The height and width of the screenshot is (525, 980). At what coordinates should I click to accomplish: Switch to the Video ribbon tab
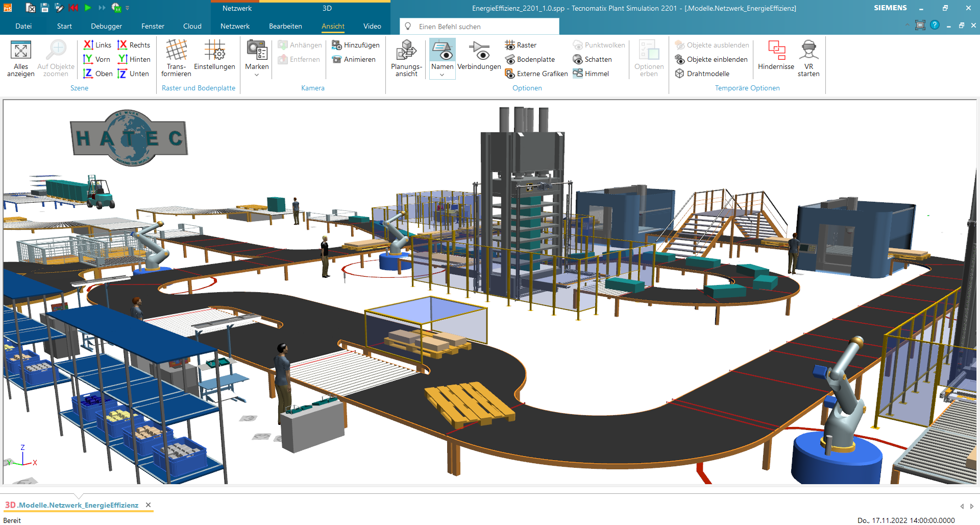[x=372, y=26]
